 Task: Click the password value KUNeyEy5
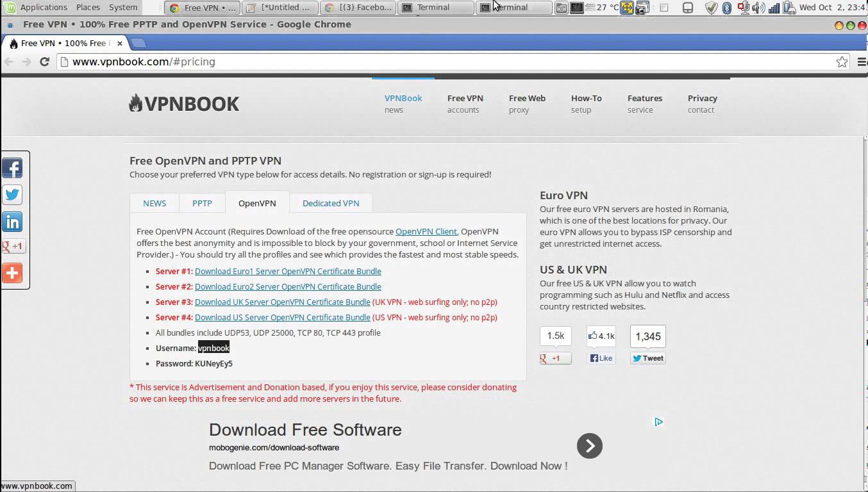[213, 363]
